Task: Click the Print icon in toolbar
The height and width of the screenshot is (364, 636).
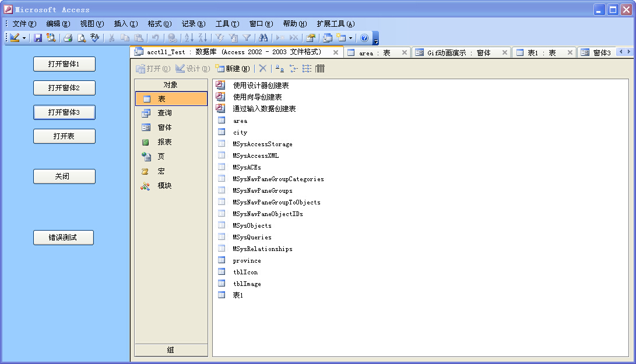Action: 68,38
